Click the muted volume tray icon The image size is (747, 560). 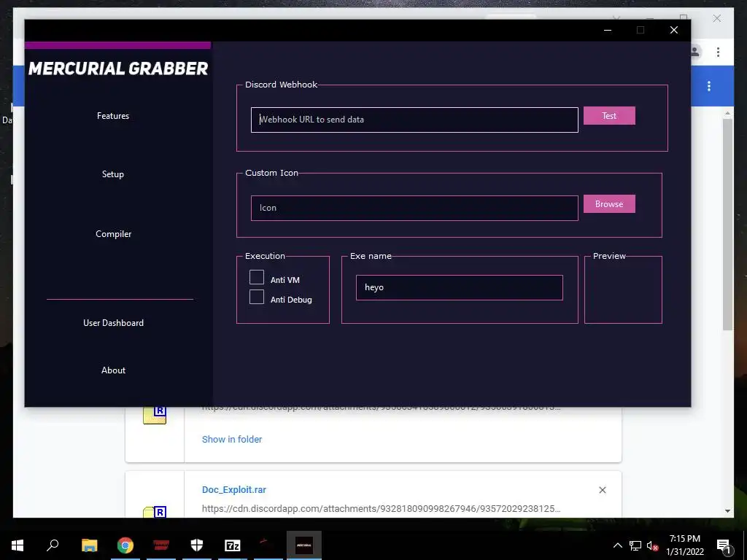(x=652, y=545)
